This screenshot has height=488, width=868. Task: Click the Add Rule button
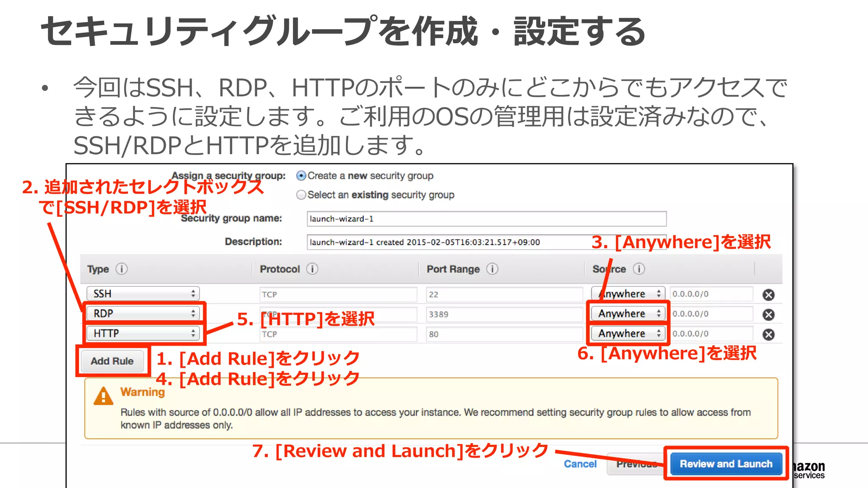tap(112, 361)
